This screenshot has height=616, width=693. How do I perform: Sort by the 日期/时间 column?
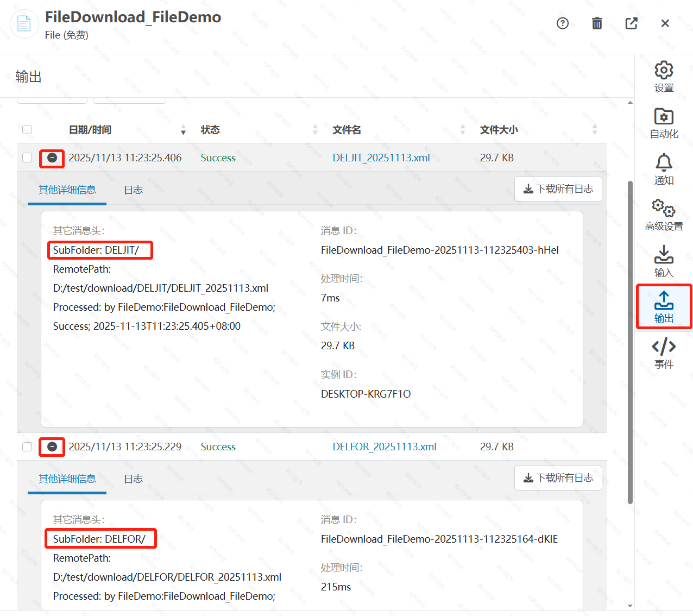point(183,130)
